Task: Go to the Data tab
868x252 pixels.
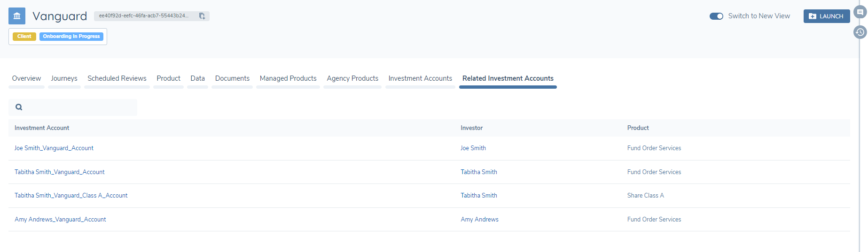Action: [x=197, y=78]
